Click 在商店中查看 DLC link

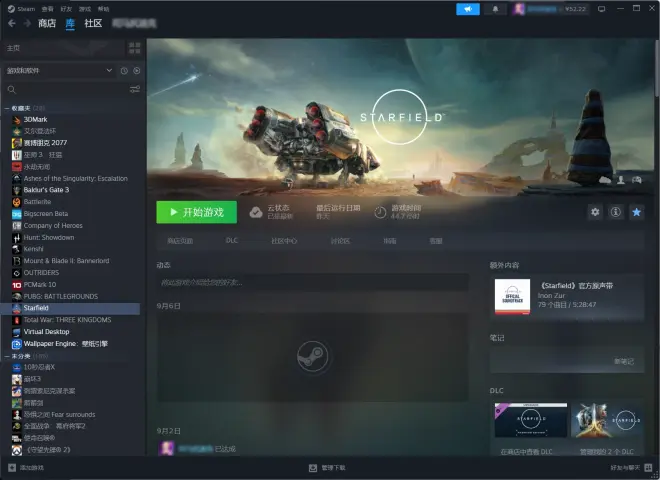coord(527,451)
